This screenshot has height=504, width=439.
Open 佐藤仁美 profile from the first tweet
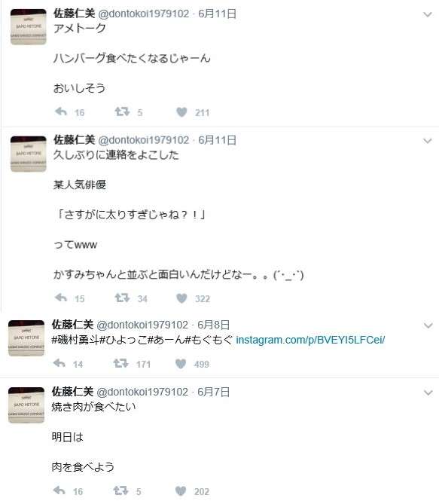(x=75, y=14)
